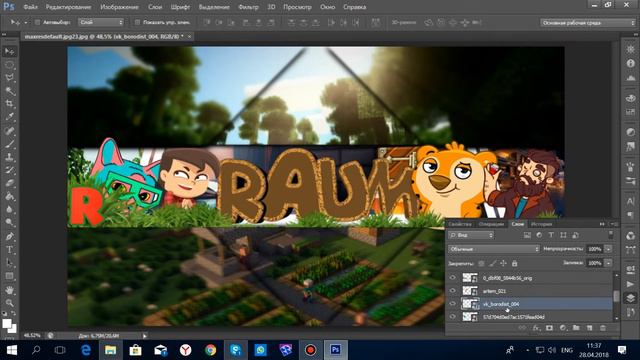The width and height of the screenshot is (640, 360).
Task: Open the Редактирование menu
Action: [70, 7]
